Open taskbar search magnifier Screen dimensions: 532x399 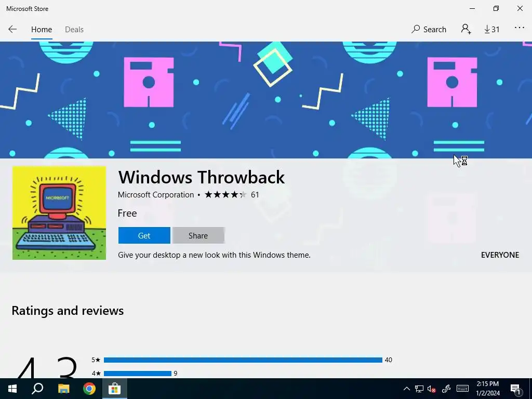37,389
